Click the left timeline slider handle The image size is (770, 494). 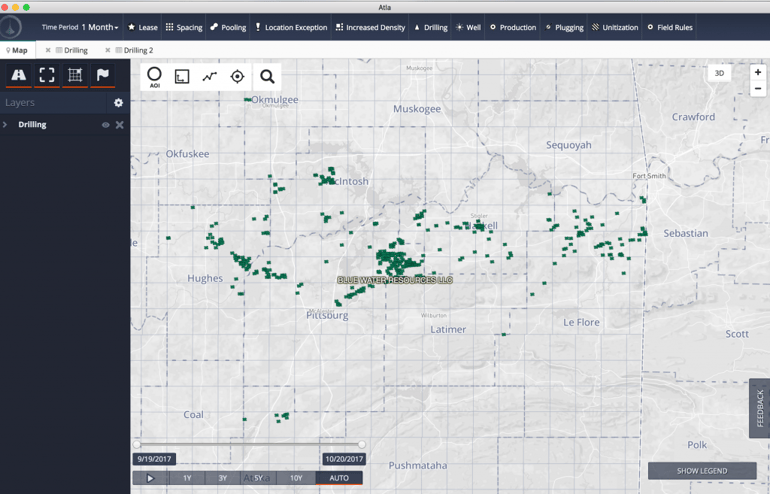pyautogui.click(x=137, y=444)
